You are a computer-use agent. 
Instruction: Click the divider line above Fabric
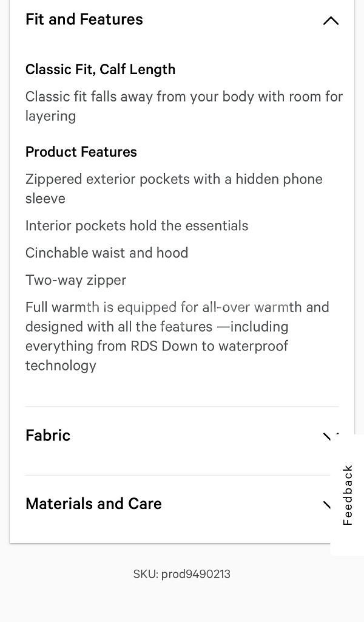[181, 406]
